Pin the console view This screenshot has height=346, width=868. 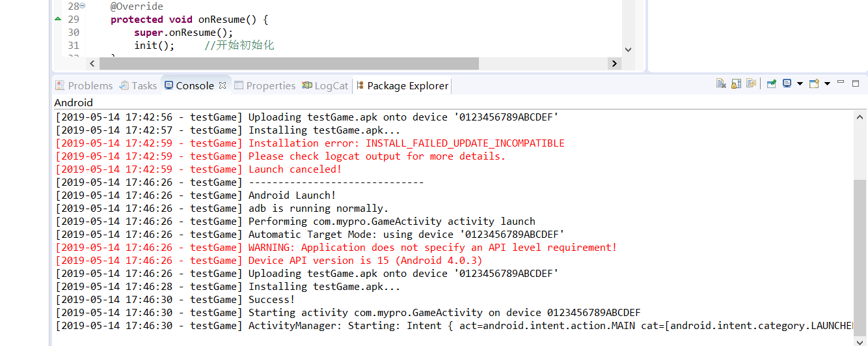771,83
